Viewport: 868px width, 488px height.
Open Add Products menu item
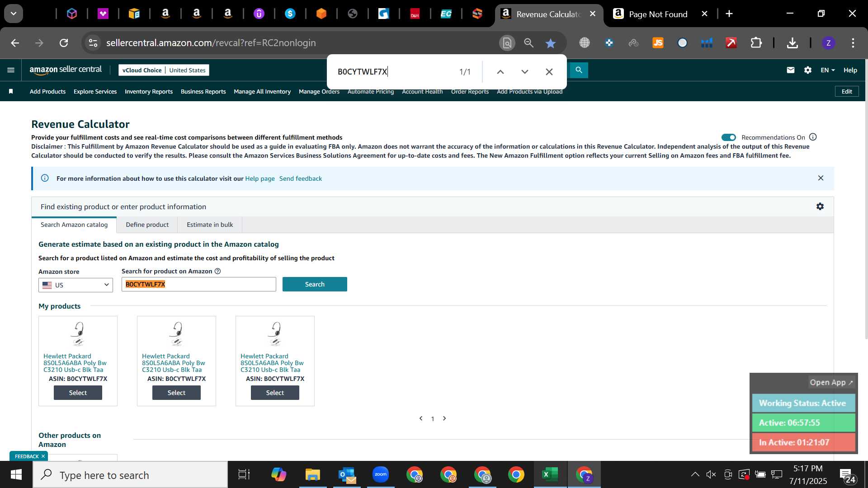[x=47, y=91]
